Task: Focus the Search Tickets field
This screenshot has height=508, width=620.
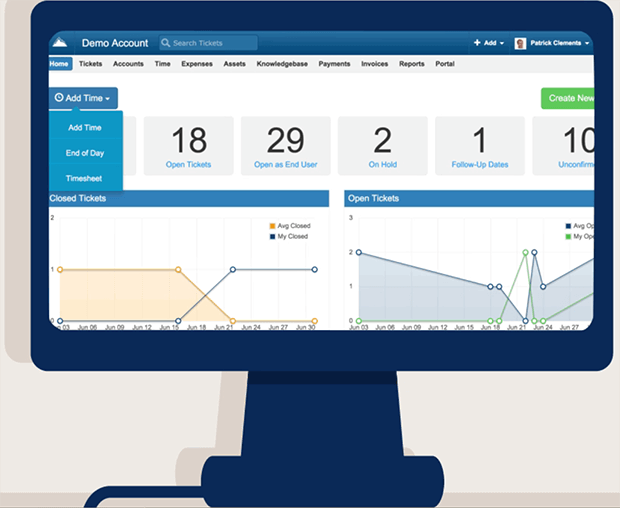Action: click(208, 43)
